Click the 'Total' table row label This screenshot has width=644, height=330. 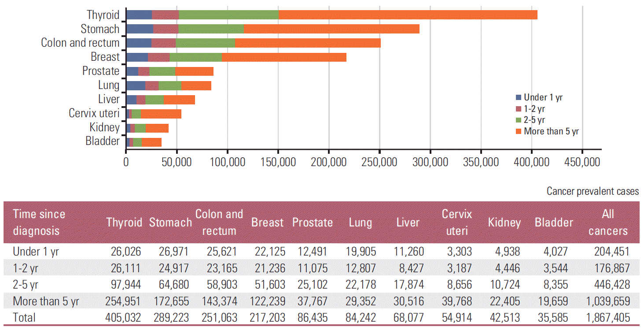tap(24, 318)
